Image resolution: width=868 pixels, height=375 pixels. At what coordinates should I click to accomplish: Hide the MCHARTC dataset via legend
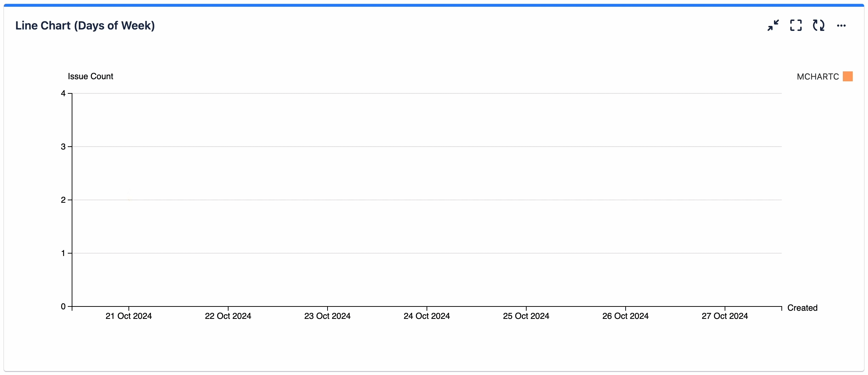click(x=818, y=76)
